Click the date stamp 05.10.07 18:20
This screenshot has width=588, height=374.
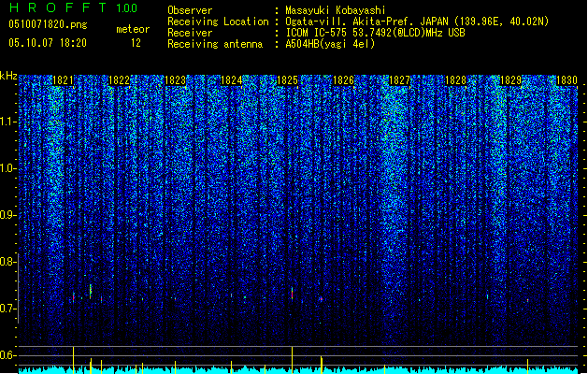[48, 43]
